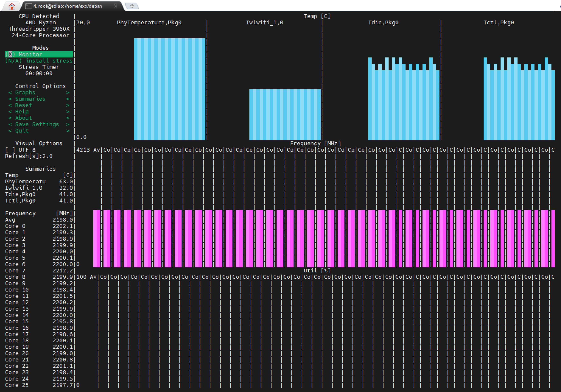Open the home tab icon
The height and width of the screenshot is (392, 561).
12,6
